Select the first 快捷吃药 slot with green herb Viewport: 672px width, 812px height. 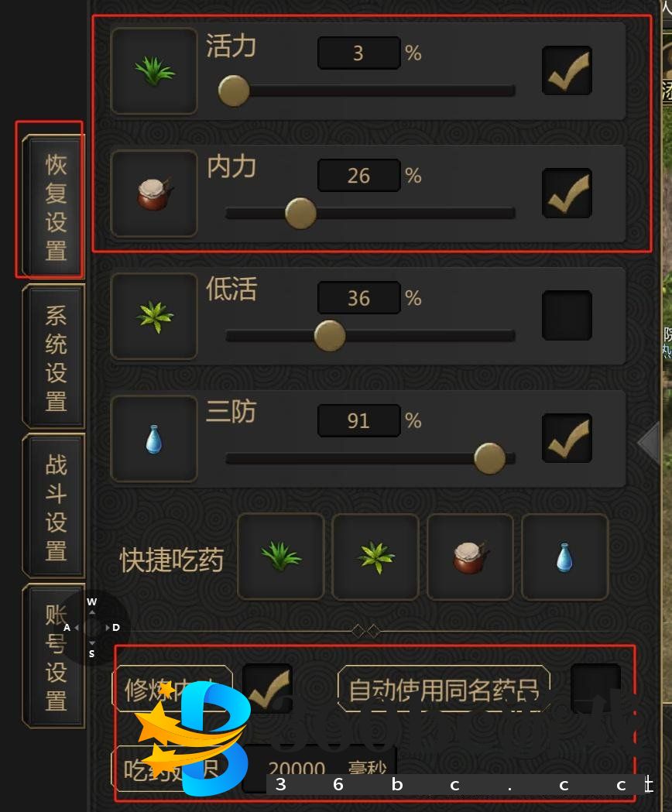[x=281, y=557]
